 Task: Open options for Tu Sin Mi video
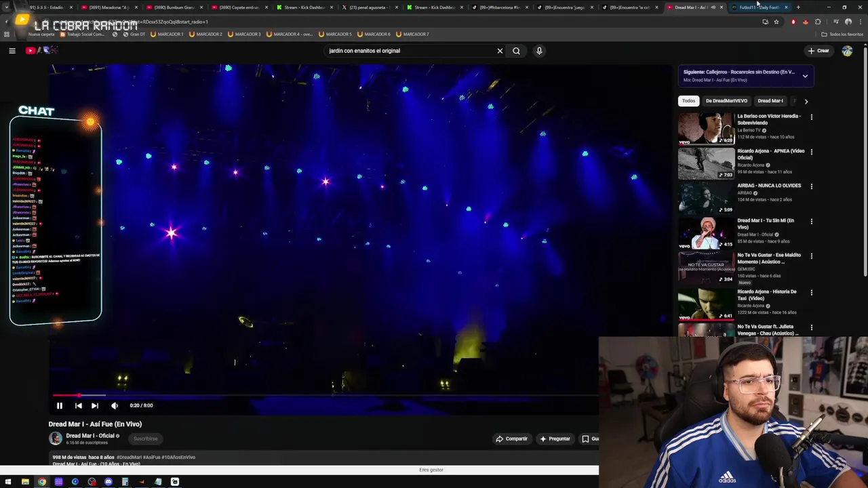[x=811, y=221]
